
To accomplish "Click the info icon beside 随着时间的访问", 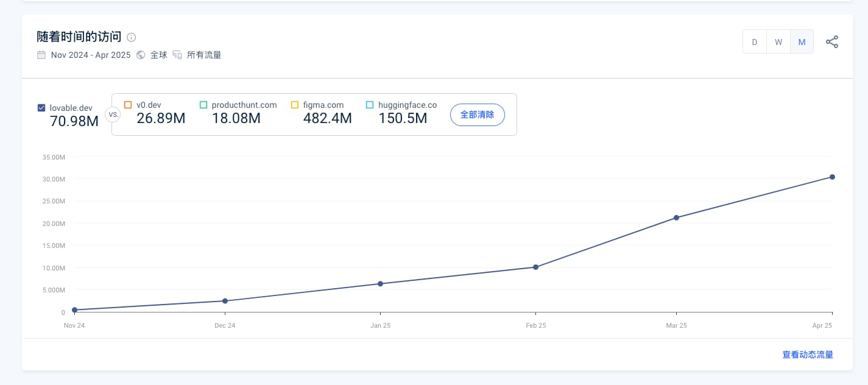I will point(132,37).
